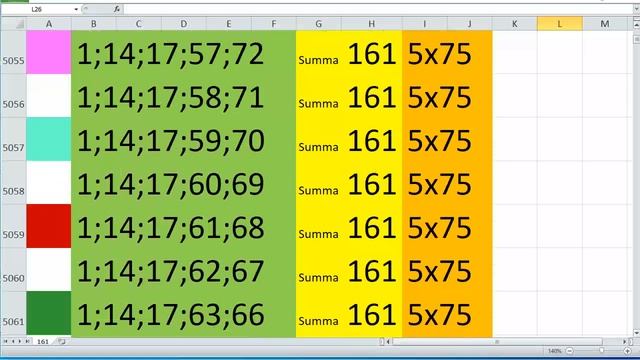Select column M header
640x360 pixels.
click(x=604, y=24)
